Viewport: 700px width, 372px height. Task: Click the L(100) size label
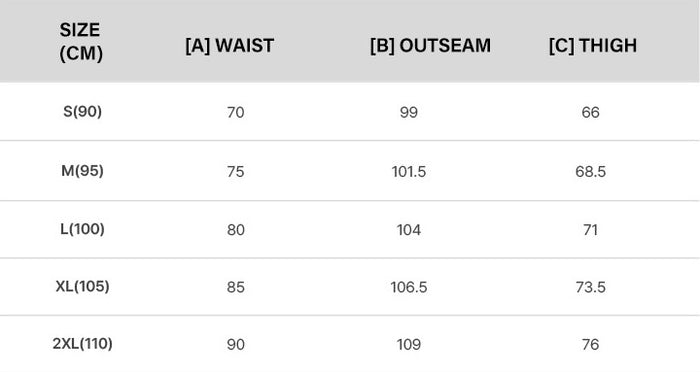(x=83, y=229)
